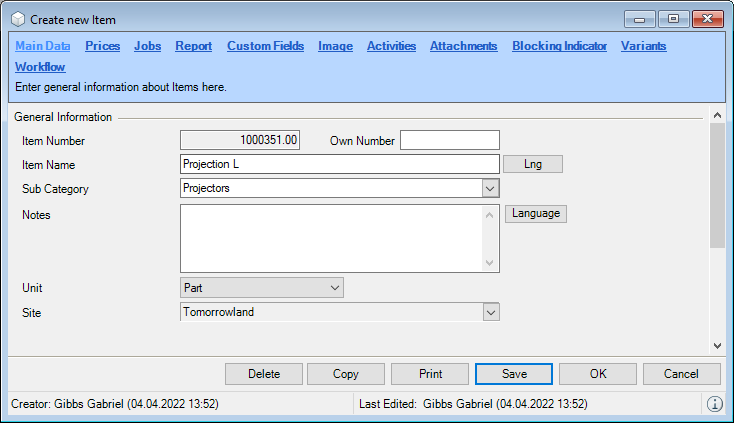Expand the Sub Category dropdown

coord(489,188)
